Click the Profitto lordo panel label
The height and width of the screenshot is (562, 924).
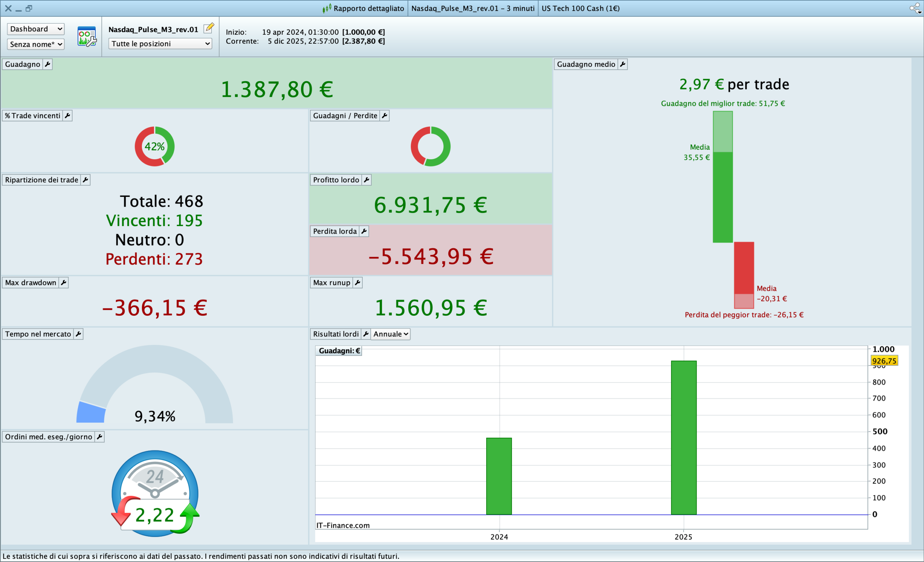coord(336,180)
